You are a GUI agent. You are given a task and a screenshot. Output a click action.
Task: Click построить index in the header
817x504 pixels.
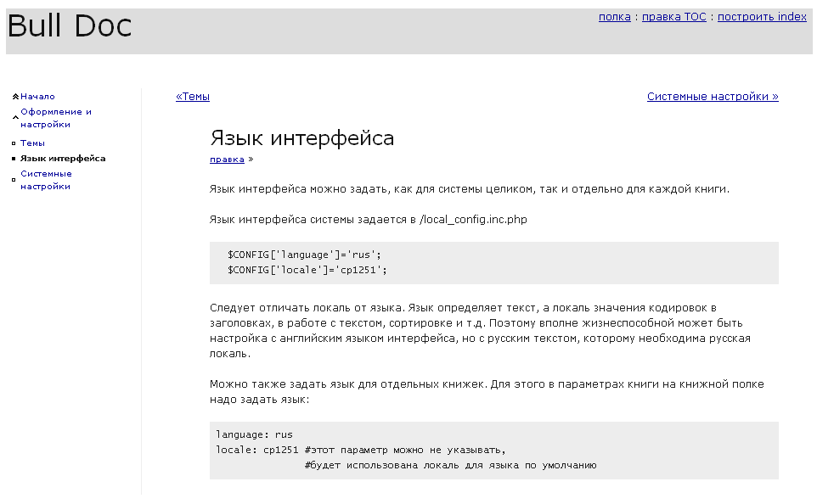point(762,17)
